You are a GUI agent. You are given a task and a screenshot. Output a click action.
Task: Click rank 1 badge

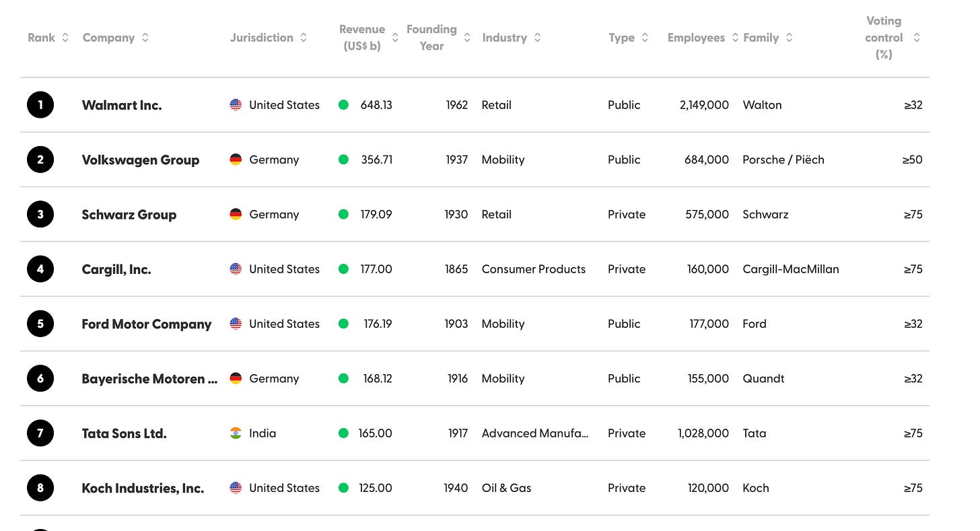click(x=40, y=105)
